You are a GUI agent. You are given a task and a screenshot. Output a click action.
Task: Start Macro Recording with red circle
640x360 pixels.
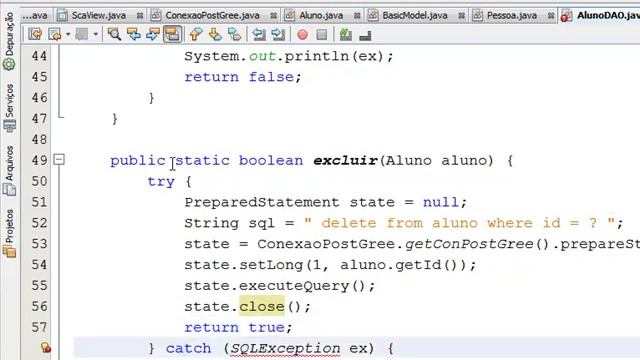click(302, 34)
